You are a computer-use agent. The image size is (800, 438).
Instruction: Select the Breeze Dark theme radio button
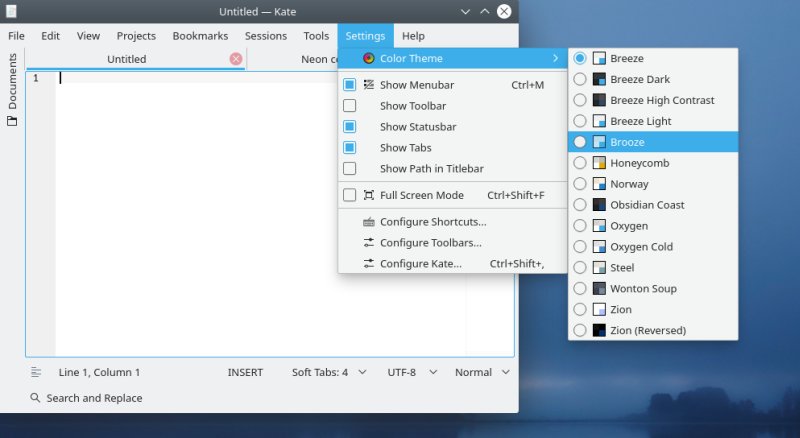(x=580, y=79)
